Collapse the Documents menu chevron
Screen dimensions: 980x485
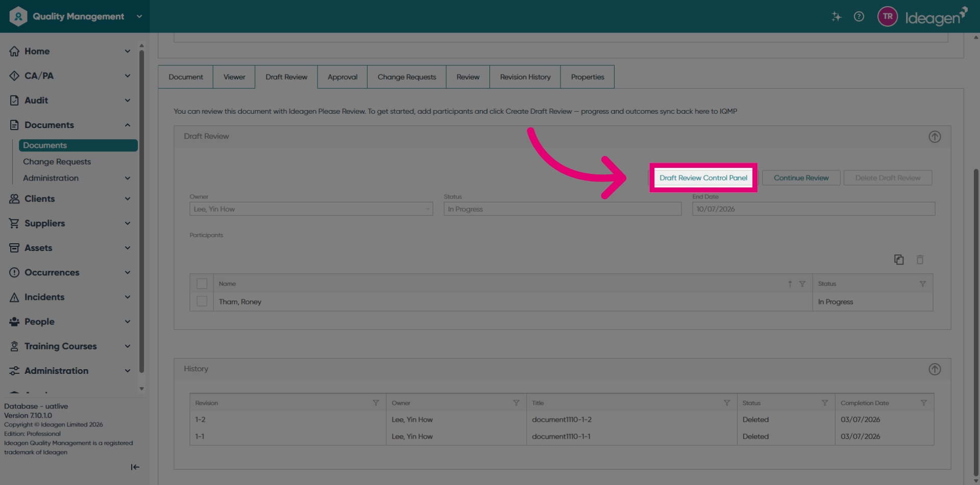pos(128,125)
